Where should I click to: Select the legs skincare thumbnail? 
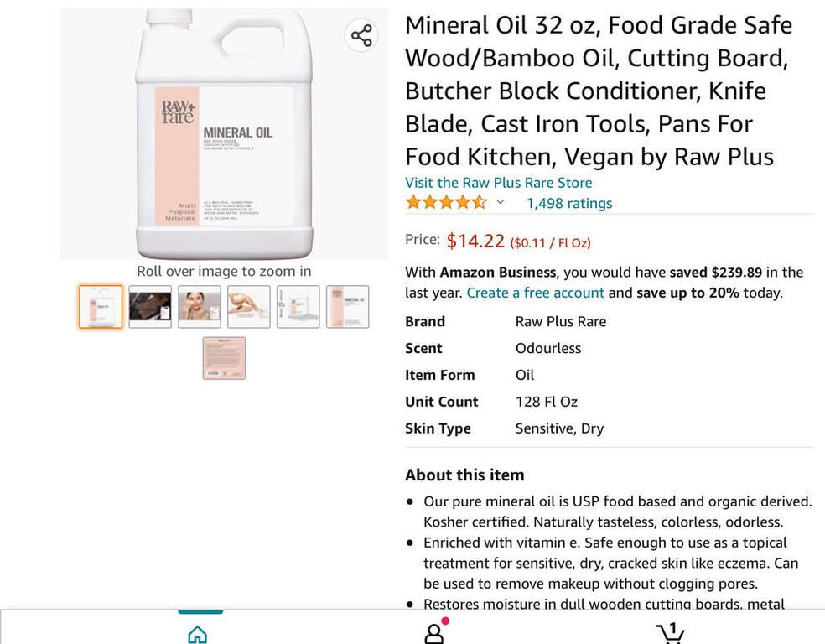click(x=249, y=307)
